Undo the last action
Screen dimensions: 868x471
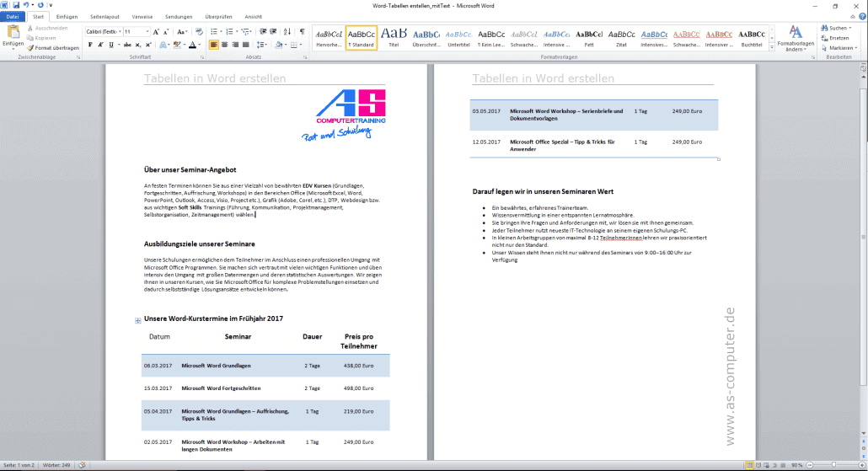[x=26, y=5]
